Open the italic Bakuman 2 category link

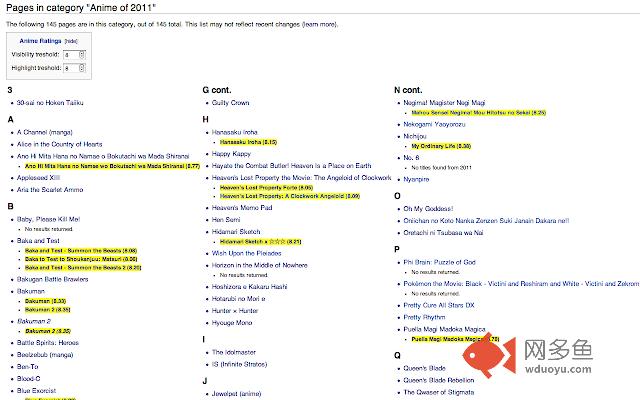pyautogui.click(x=34, y=321)
